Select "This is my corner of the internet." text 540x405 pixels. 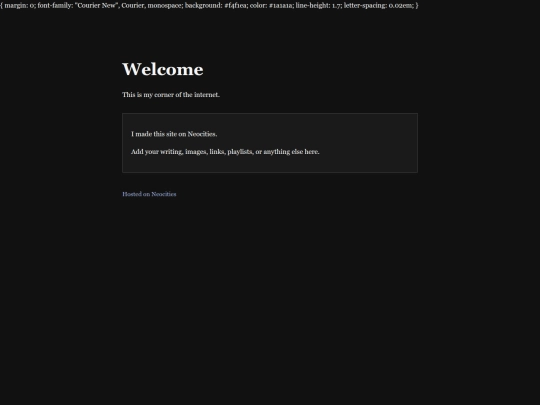click(171, 95)
